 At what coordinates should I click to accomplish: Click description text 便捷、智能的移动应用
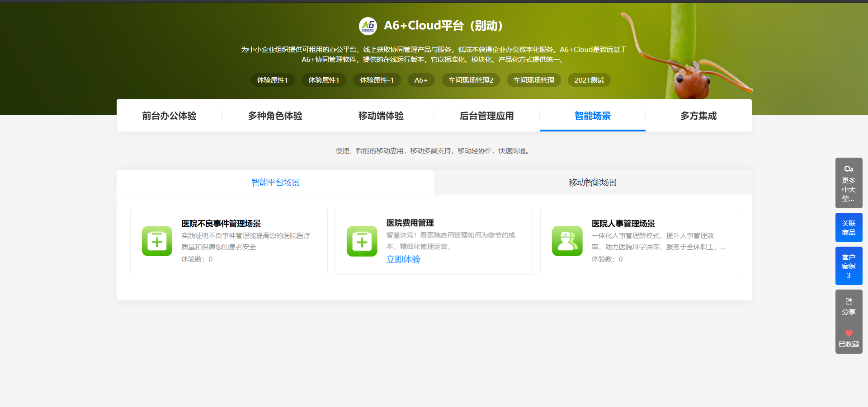(434, 151)
